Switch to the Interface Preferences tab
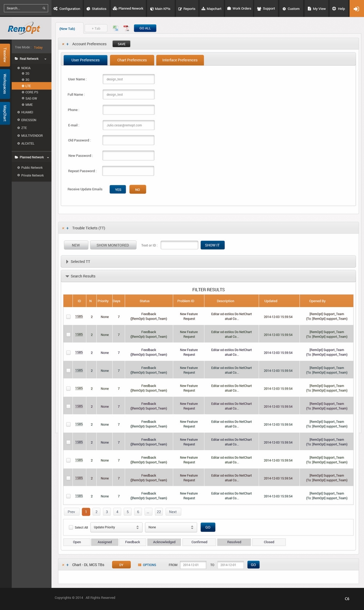This screenshot has height=610, width=364. [180, 60]
